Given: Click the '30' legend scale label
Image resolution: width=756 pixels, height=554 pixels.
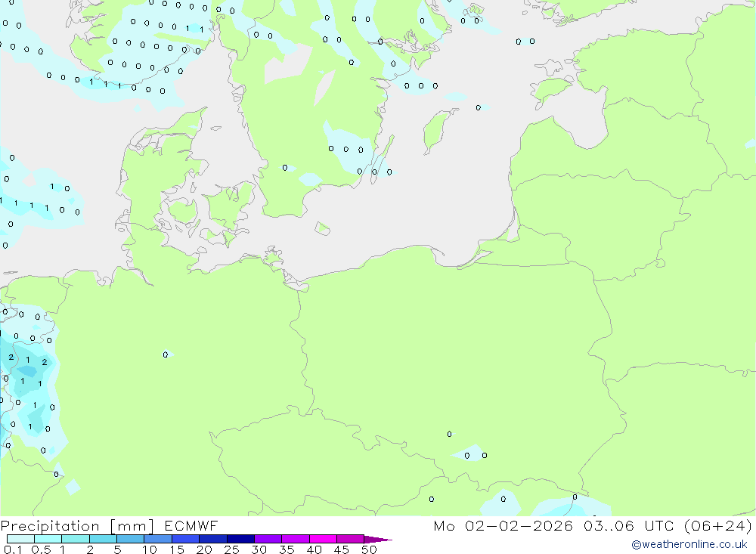Looking at the screenshot, I should (259, 549).
